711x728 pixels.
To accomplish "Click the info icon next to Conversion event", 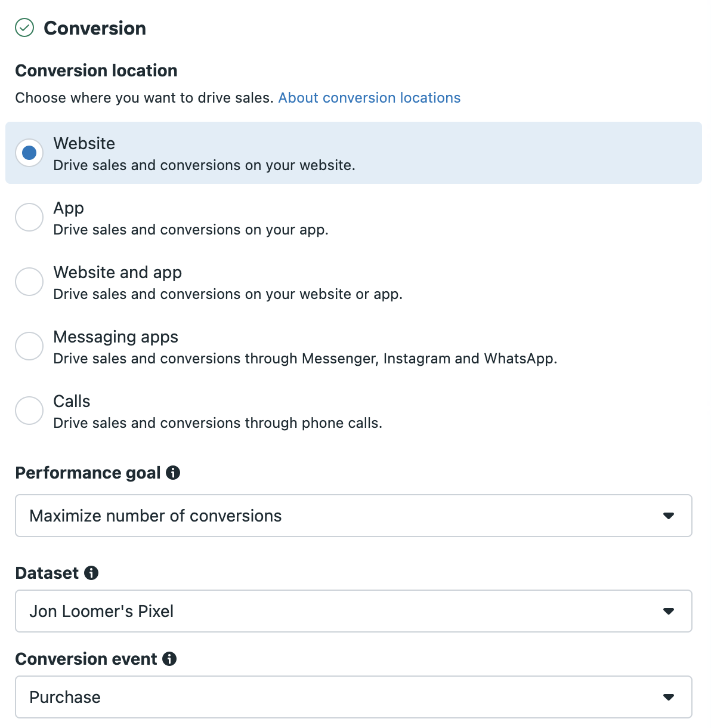I will [169, 659].
